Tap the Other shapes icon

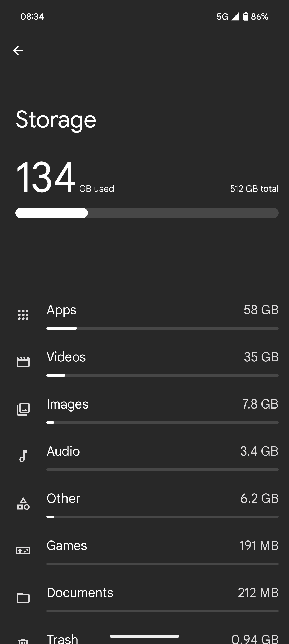(23, 503)
